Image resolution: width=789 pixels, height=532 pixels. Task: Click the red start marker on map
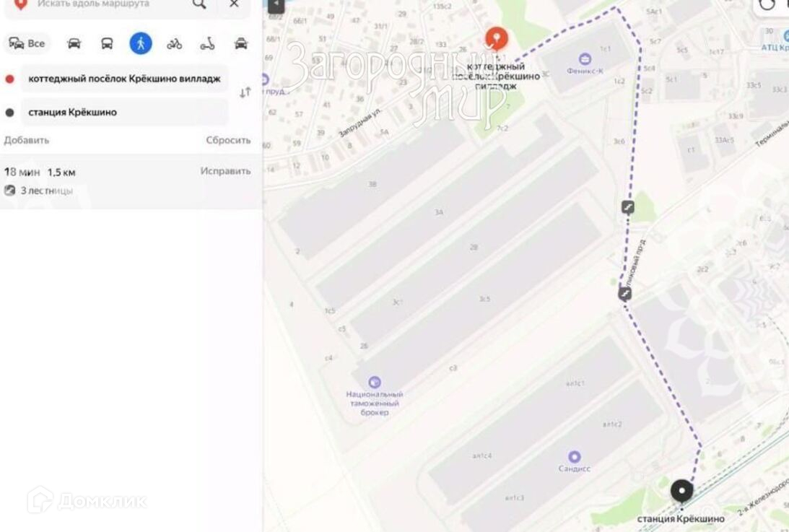[496, 39]
